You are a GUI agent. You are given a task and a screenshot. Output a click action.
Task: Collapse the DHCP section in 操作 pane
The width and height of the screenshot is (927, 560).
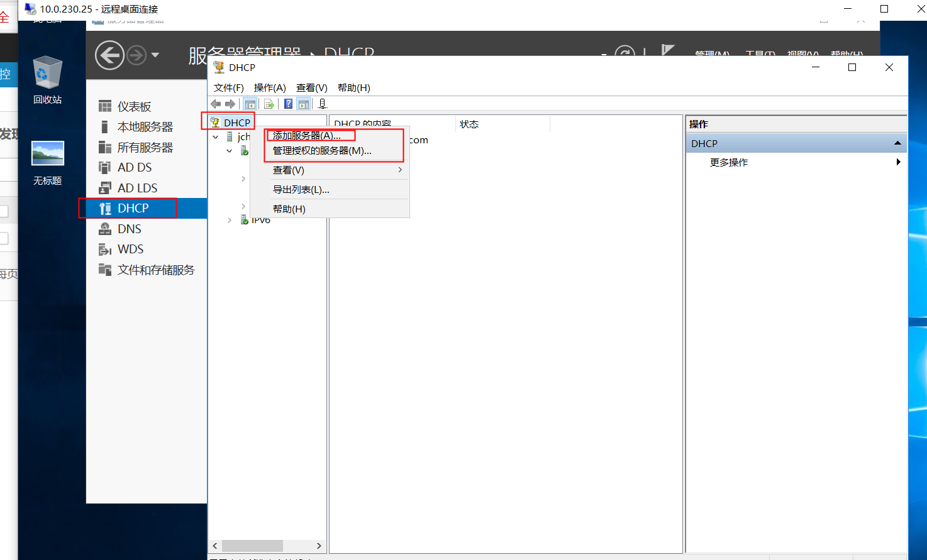point(897,143)
